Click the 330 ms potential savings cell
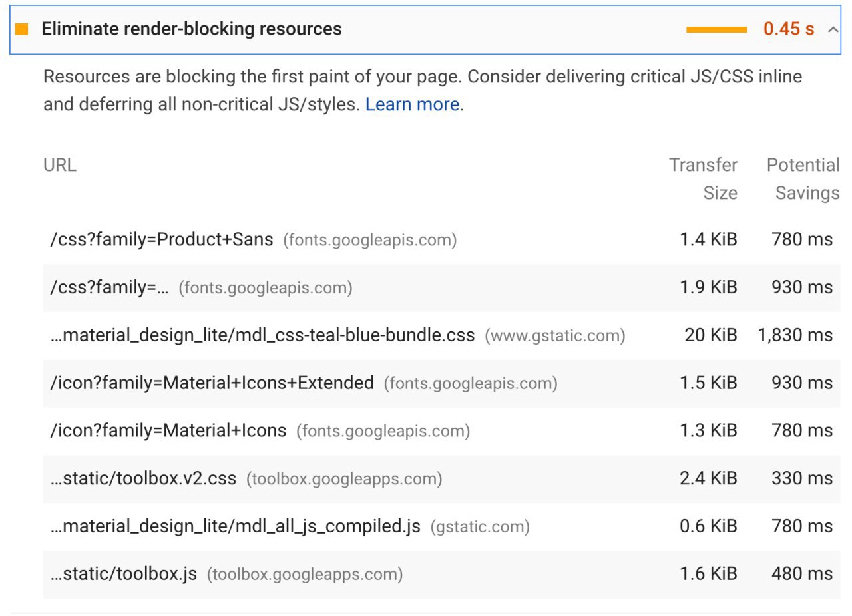The width and height of the screenshot is (852, 616). [x=802, y=479]
